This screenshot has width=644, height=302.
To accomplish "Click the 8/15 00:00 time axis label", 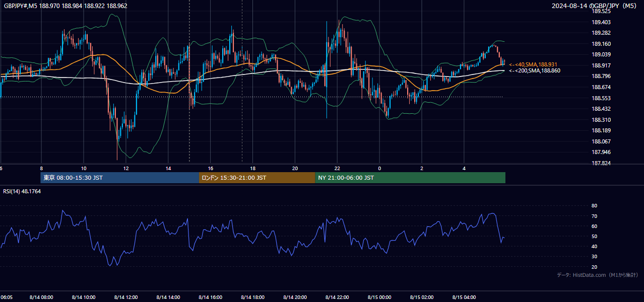I will 379,297.
